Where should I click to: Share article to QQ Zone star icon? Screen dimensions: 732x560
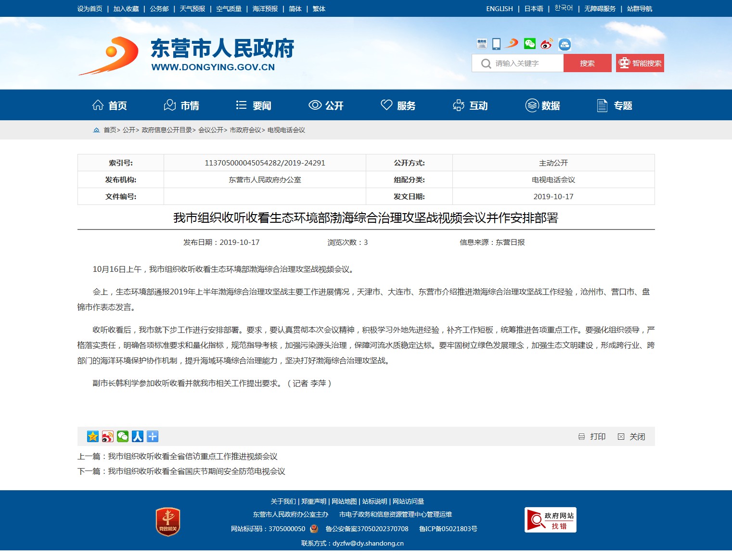(x=92, y=436)
